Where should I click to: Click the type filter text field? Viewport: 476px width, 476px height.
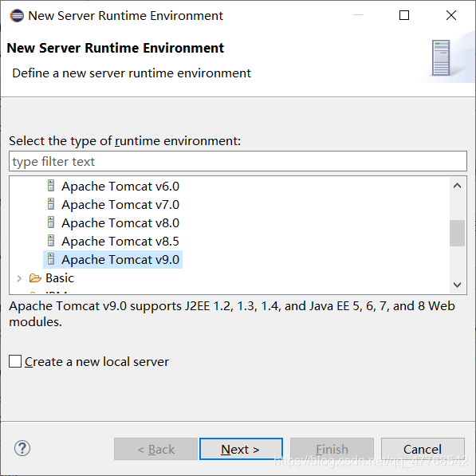coord(238,161)
